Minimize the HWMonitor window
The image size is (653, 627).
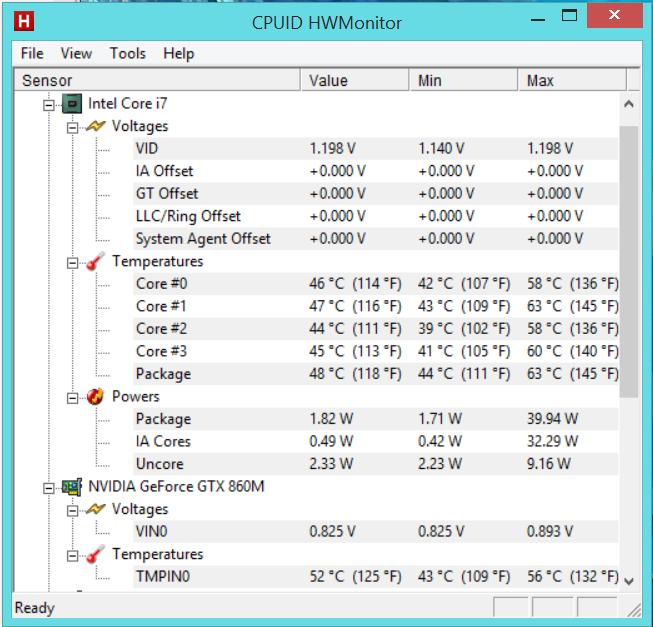point(538,19)
